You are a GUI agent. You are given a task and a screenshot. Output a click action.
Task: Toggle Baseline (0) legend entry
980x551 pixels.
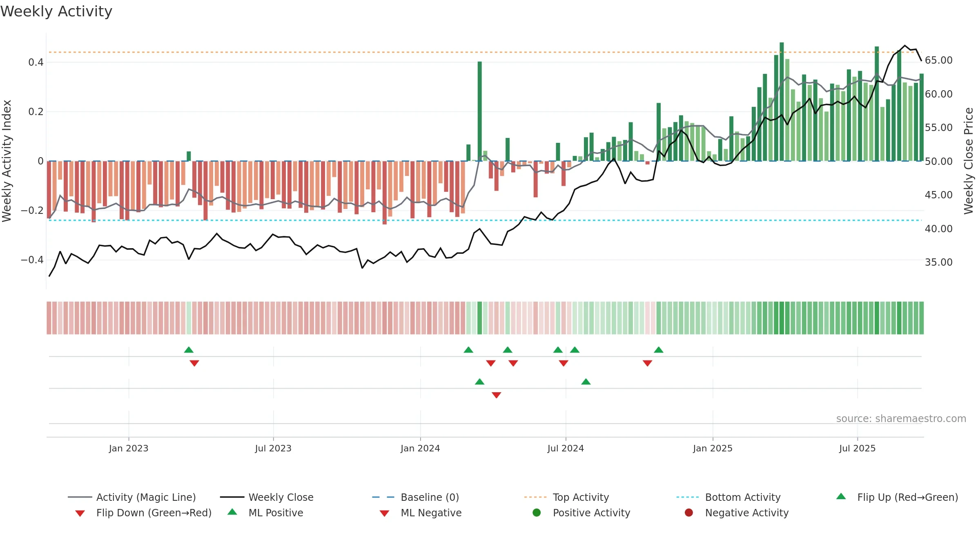click(x=416, y=497)
